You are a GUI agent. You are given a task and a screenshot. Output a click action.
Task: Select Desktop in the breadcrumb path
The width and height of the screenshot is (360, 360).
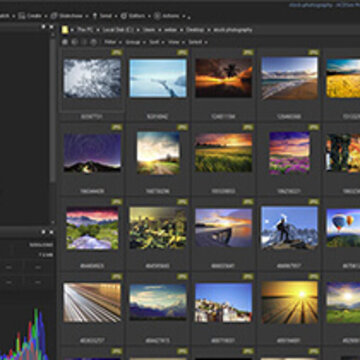pyautogui.click(x=195, y=30)
